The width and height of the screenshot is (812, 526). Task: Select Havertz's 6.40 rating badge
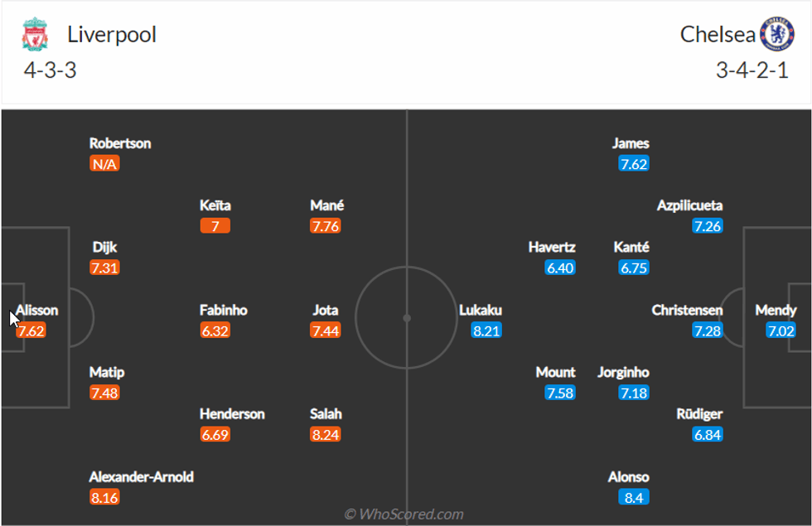[x=560, y=268]
